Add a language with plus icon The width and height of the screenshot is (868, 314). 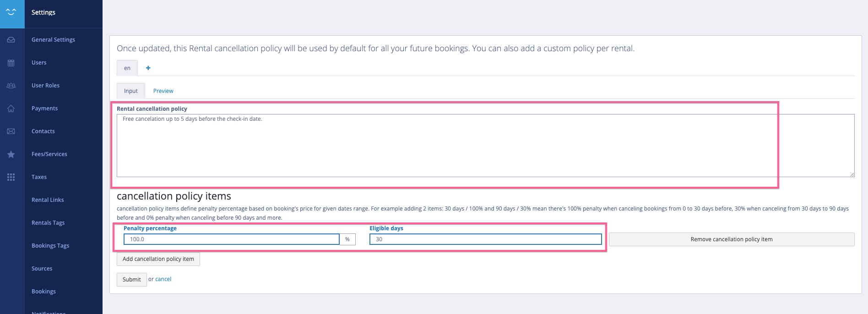coord(148,68)
